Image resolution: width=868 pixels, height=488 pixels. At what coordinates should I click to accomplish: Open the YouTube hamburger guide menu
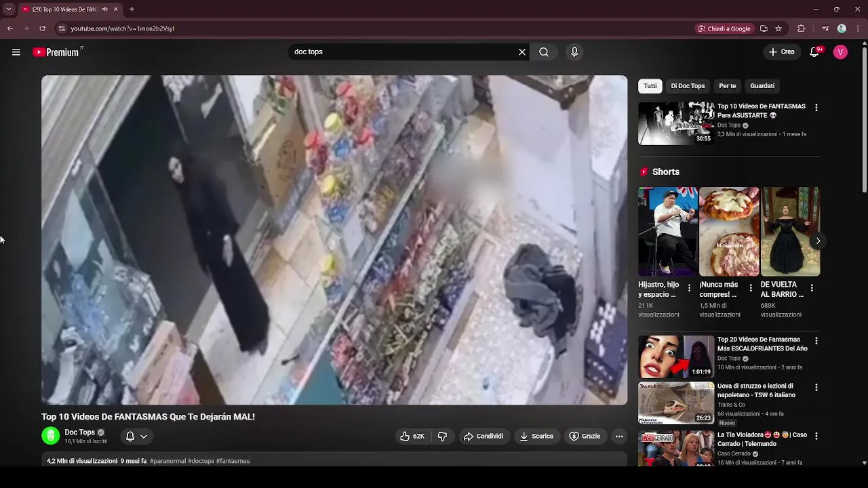tap(16, 52)
